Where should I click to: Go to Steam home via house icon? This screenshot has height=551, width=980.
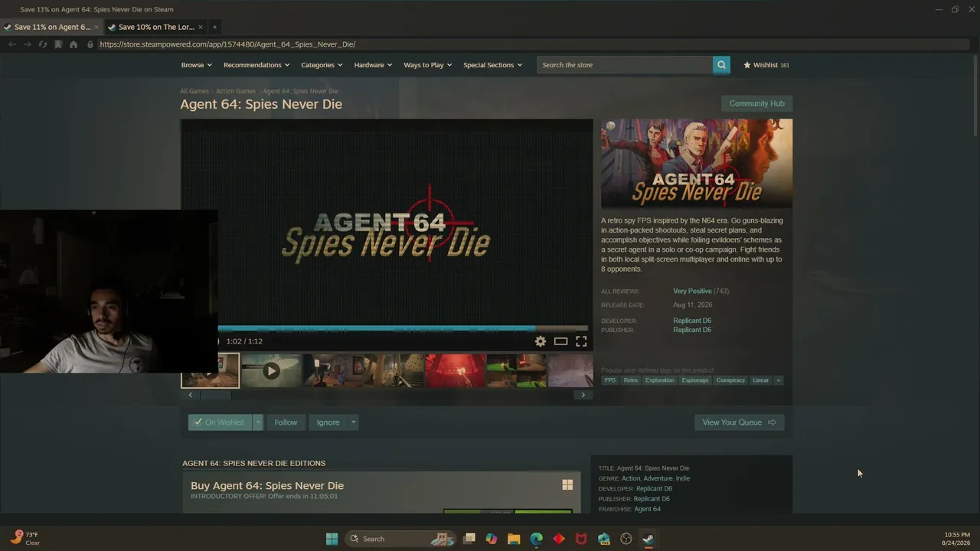click(x=73, y=44)
